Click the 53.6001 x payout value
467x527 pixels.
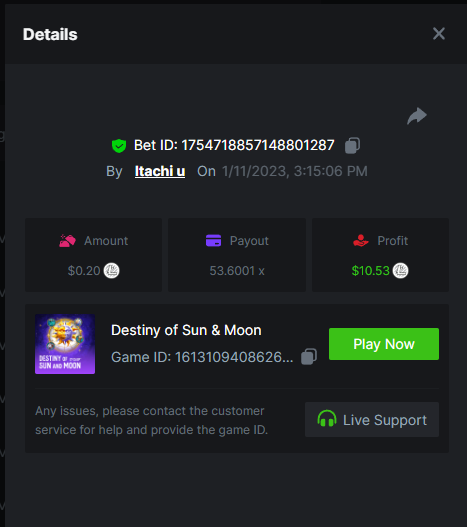click(x=237, y=271)
